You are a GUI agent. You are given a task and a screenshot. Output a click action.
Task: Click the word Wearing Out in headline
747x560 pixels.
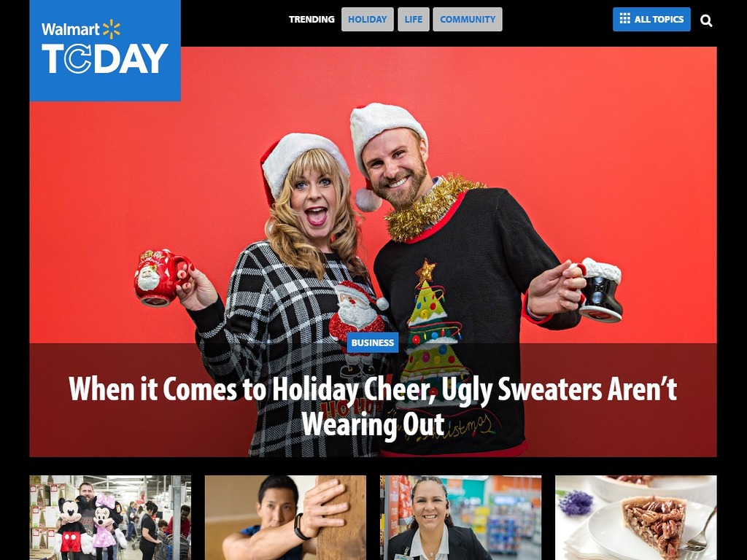[x=373, y=424]
